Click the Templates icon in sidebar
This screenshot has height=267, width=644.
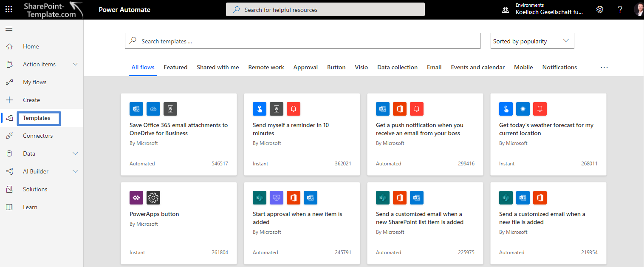point(9,118)
